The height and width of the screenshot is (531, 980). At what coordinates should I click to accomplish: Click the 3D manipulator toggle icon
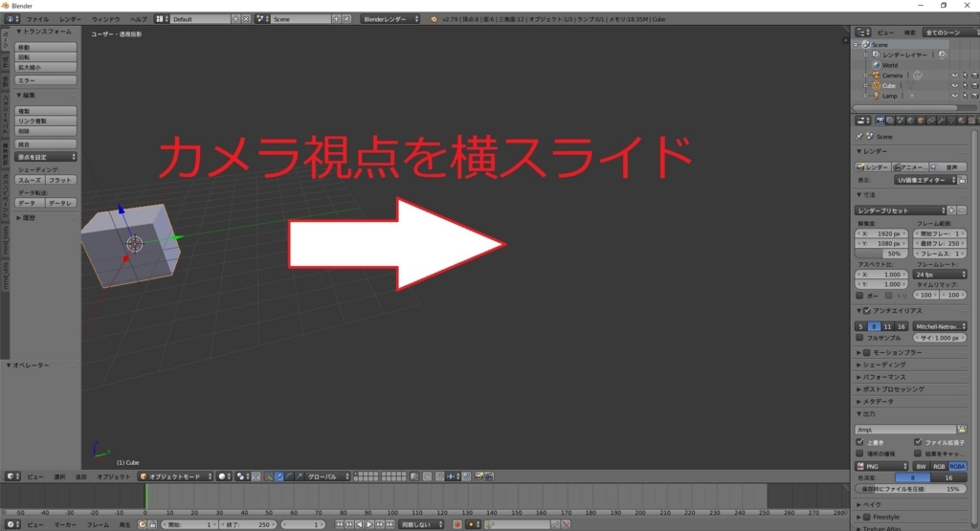pos(268,476)
